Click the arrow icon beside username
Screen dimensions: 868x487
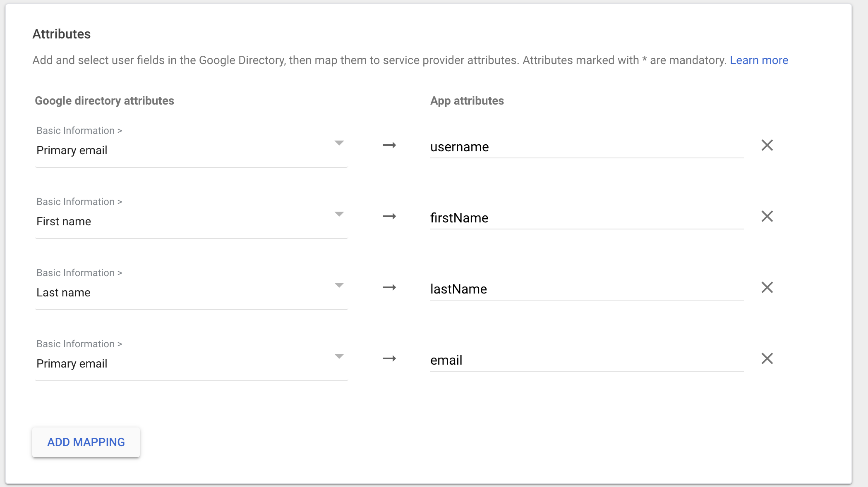389,145
